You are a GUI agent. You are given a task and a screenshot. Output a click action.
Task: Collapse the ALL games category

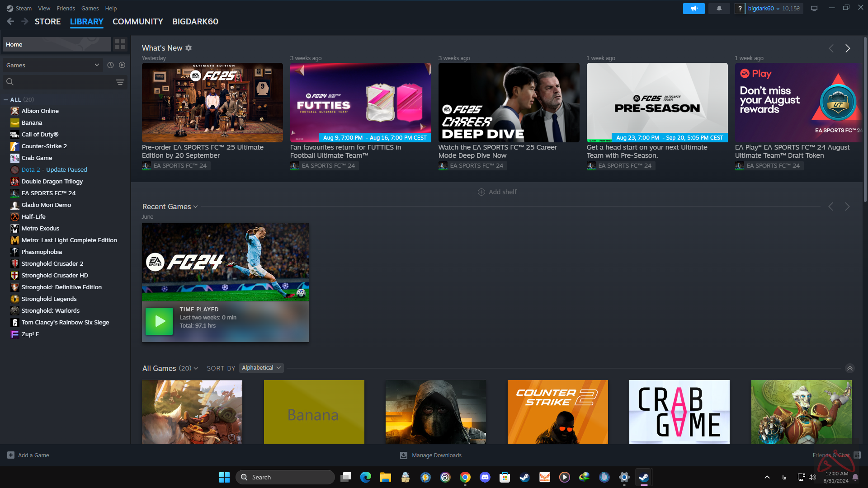tap(6, 99)
